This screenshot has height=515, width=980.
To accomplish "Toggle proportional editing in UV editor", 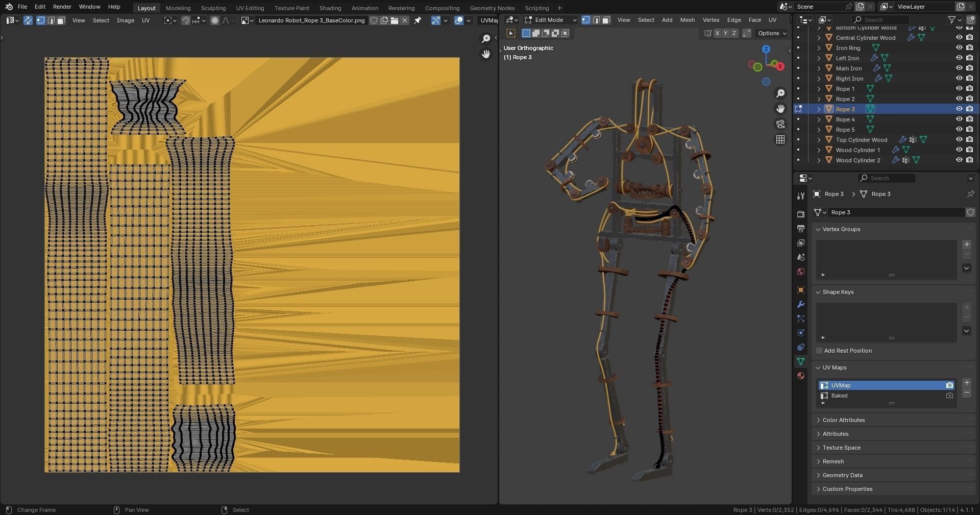I will [215, 20].
